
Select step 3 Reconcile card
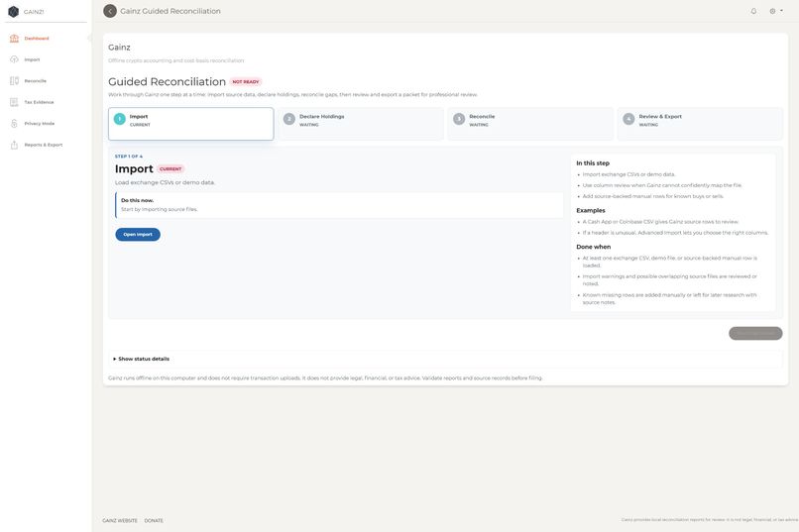click(530, 124)
